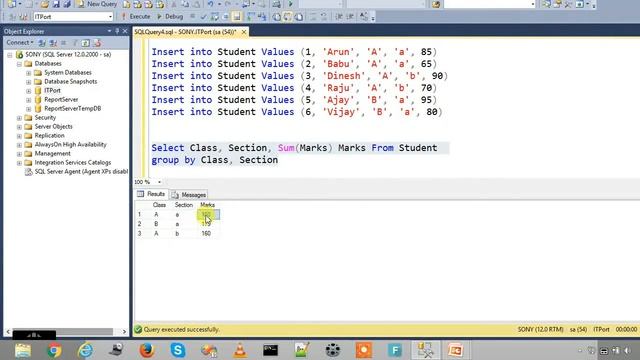Expand the ReportServerTempDB node

pos(29,109)
